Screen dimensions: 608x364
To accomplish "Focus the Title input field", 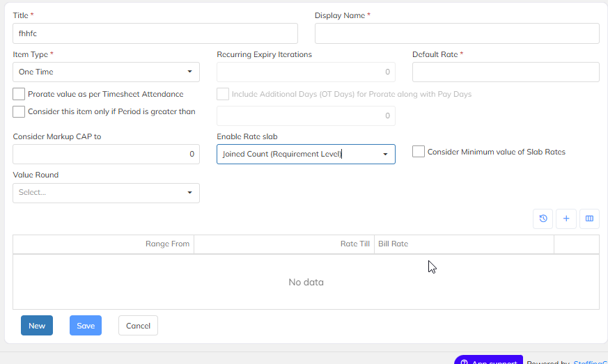I will pyautogui.click(x=155, y=33).
